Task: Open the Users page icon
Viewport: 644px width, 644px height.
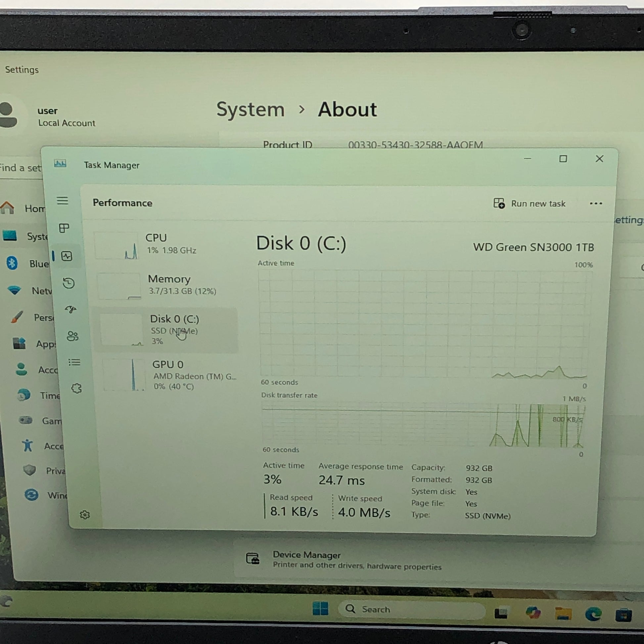Action: (72, 336)
